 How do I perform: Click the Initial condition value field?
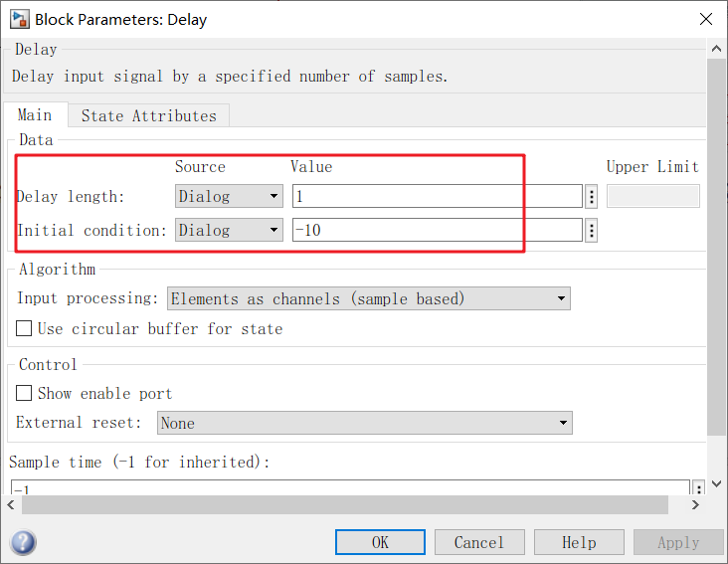(x=438, y=231)
